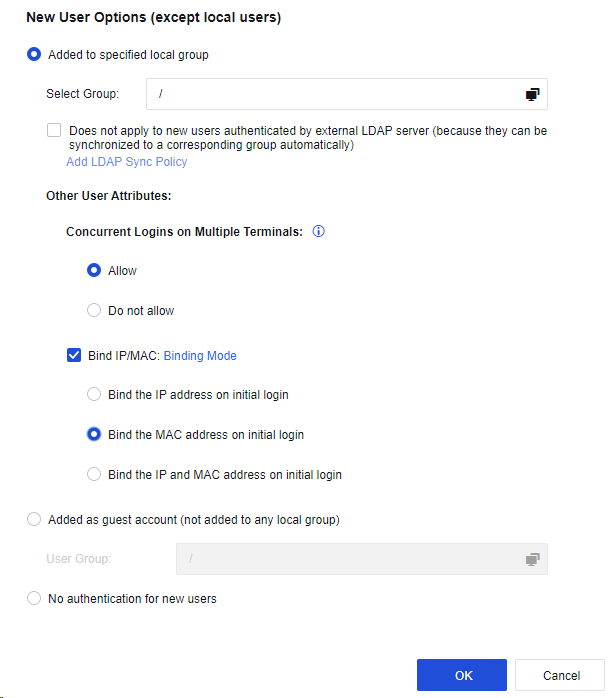
Task: Choose Allow for concurrent logins
Action: click(x=95, y=271)
